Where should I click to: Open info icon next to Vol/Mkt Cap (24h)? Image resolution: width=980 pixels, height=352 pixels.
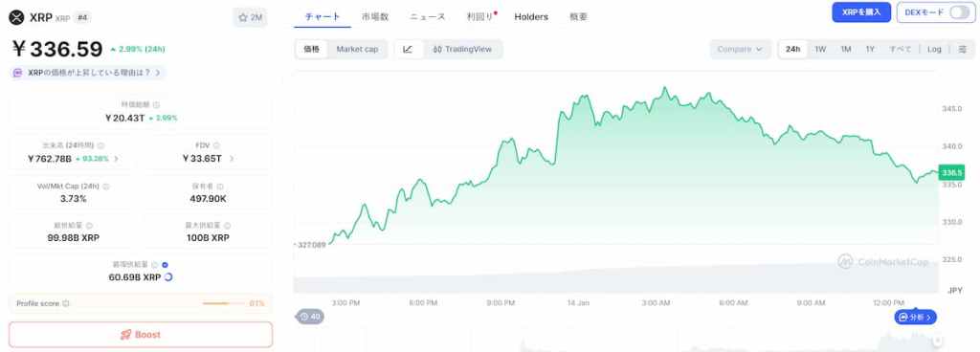coord(105,186)
